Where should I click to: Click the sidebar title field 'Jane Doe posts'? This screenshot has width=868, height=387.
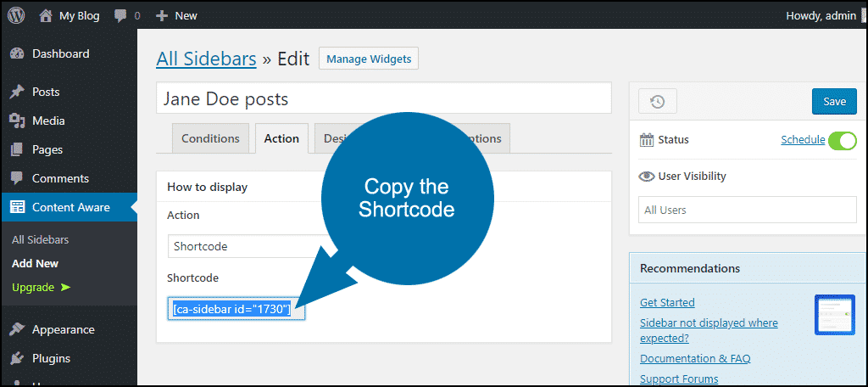point(384,98)
